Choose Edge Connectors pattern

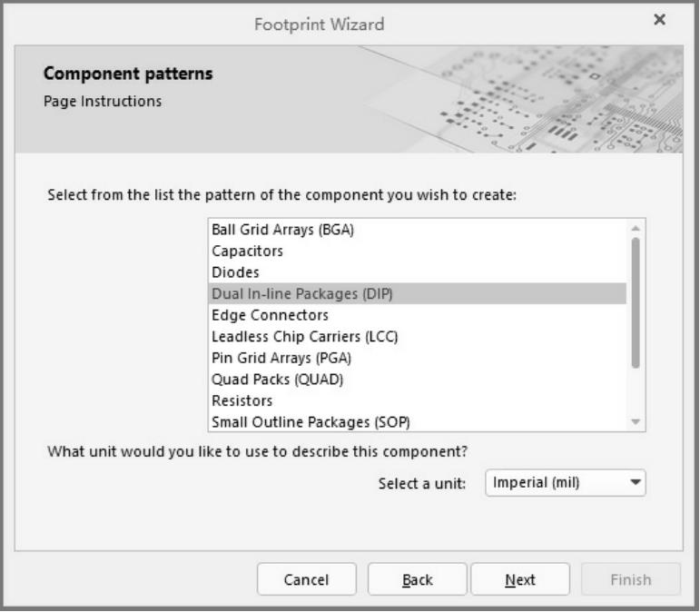(270, 315)
